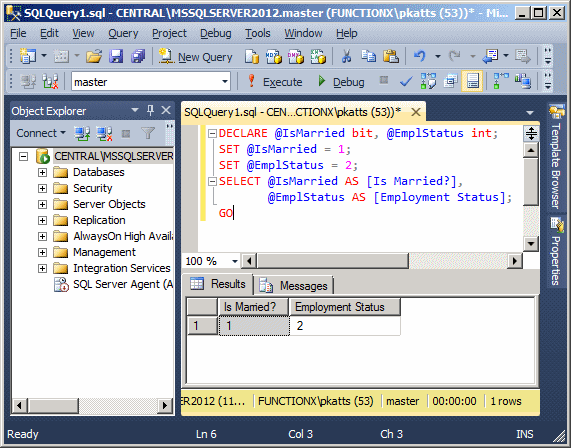
Task: Expand the Replication node
Action: point(42,220)
